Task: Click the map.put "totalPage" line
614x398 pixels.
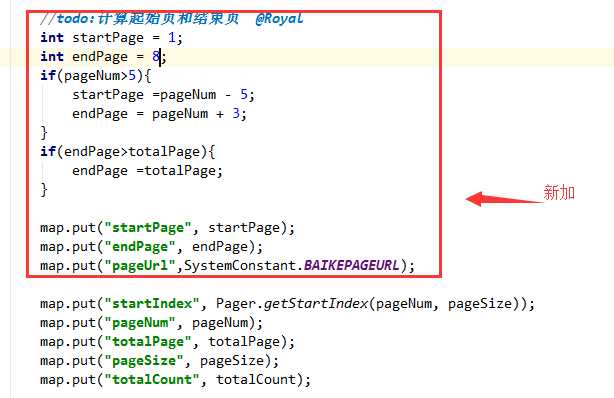Action: 168,342
